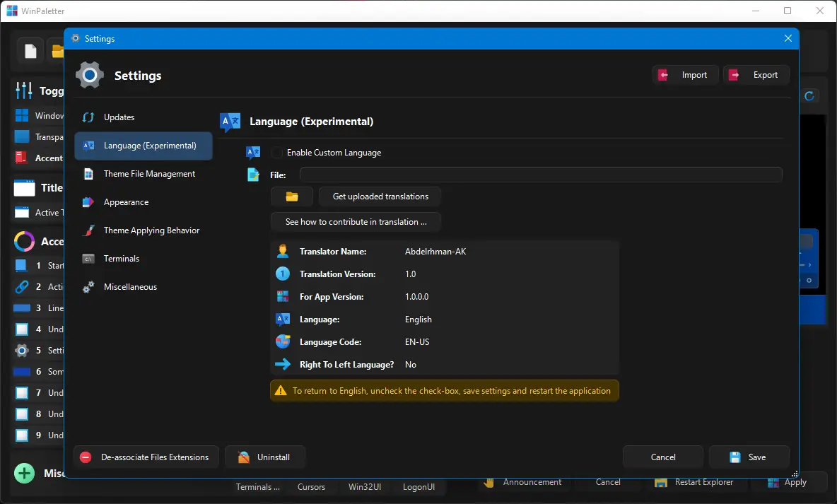Viewport: 837px width, 504px height.
Task: Click the Theme File Management icon
Action: click(88, 173)
